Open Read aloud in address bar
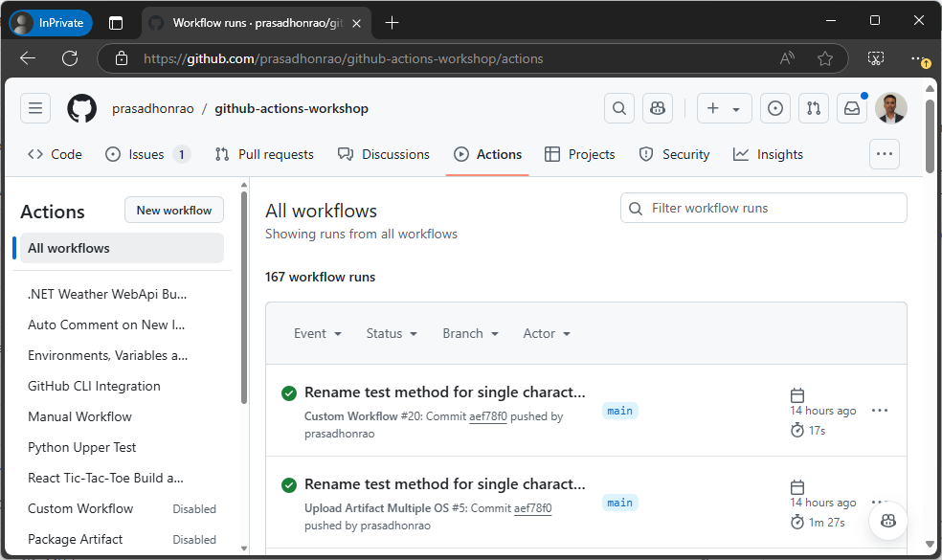 pos(787,58)
